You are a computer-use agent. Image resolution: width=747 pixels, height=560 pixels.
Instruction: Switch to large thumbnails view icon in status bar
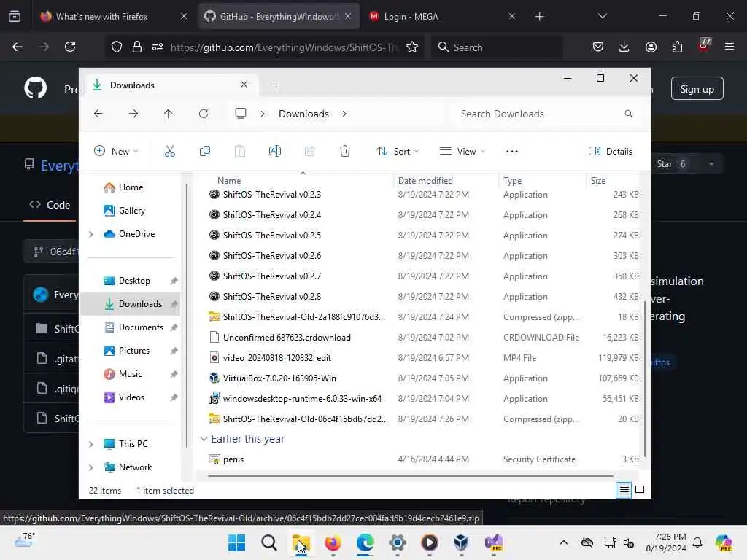pyautogui.click(x=640, y=490)
